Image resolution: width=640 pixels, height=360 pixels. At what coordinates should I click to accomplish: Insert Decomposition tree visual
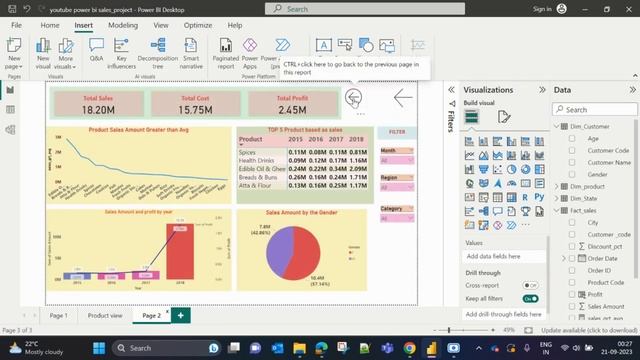coord(158,53)
